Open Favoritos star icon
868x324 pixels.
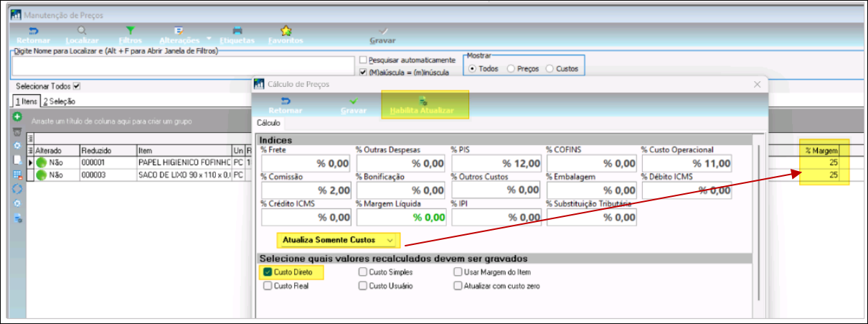(x=286, y=35)
